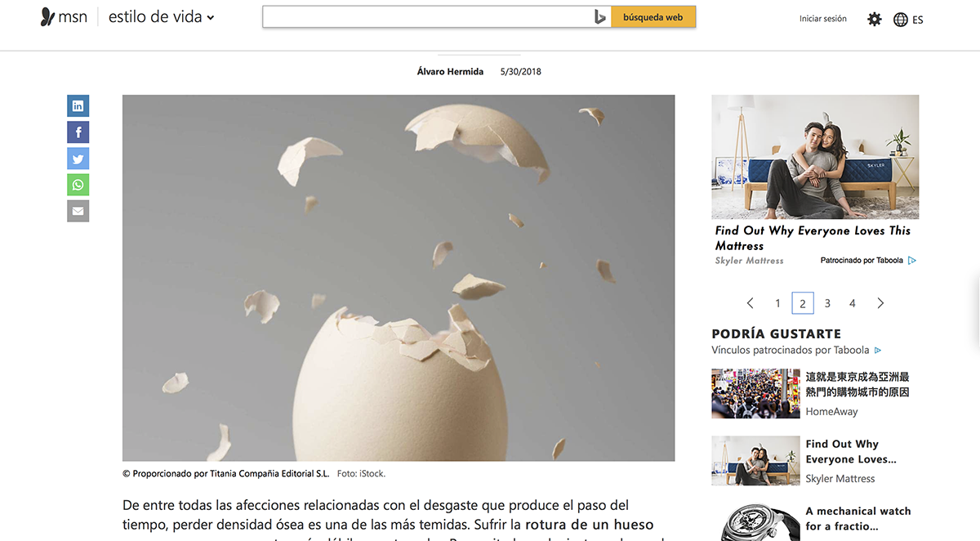Go to previous page arrow in pagination
Image resolution: width=980 pixels, height=541 pixels.
pyautogui.click(x=750, y=303)
